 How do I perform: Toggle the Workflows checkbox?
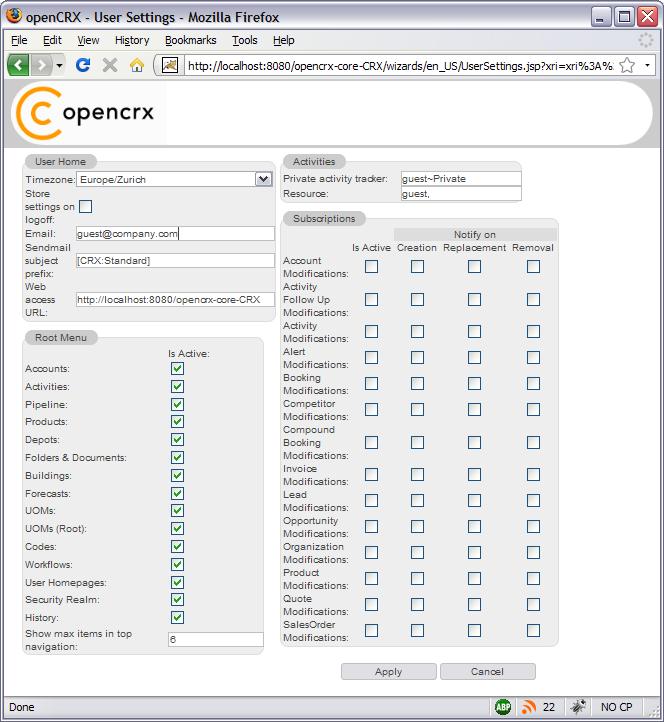[177, 564]
